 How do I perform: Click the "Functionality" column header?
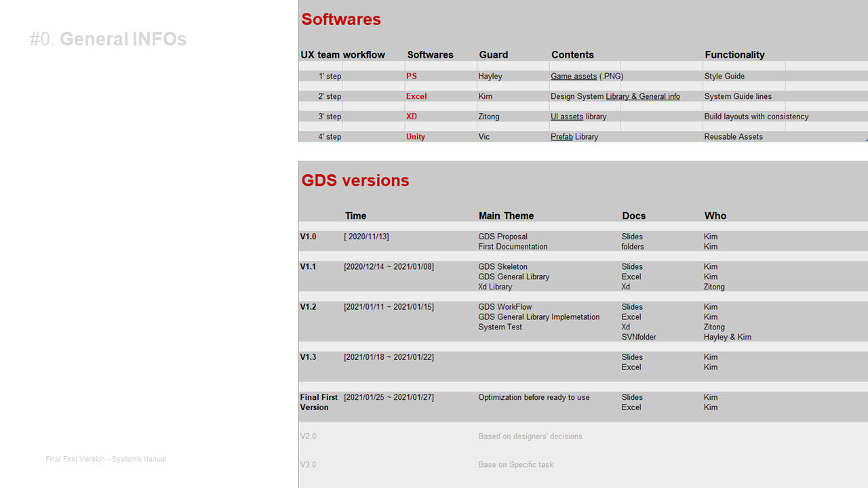tap(734, 55)
